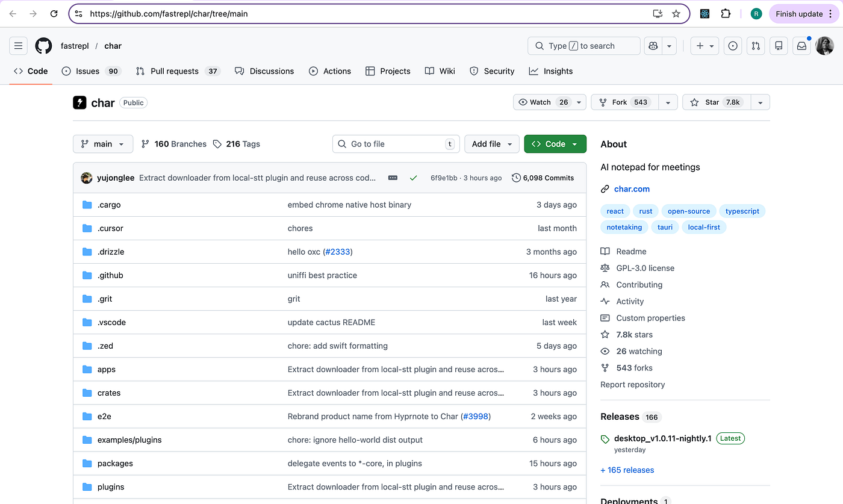Open the pull requests shortcut icon in header
Viewport: 843px width, 504px height.
tap(756, 46)
